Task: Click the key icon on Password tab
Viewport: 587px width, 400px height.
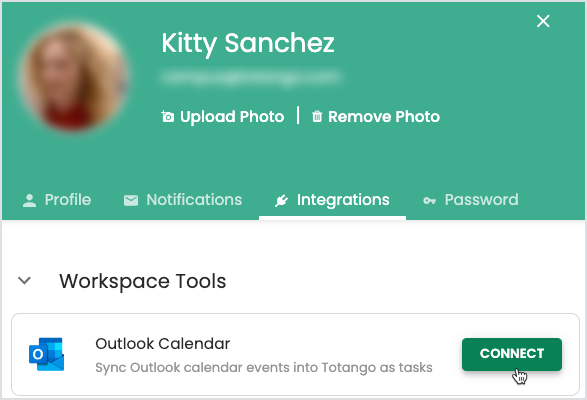Action: tap(429, 201)
